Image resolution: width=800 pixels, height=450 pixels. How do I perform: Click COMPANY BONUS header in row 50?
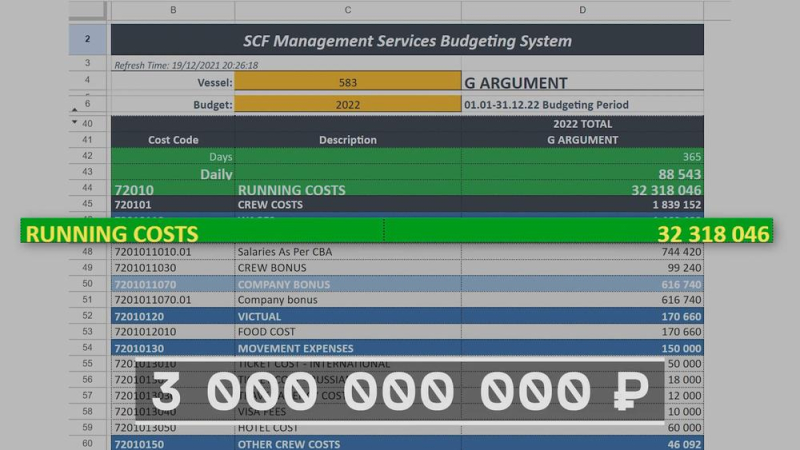284,284
